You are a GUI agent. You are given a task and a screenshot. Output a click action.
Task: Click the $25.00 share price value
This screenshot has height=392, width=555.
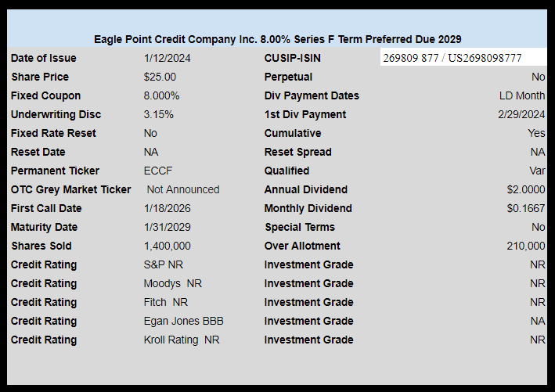tap(160, 77)
